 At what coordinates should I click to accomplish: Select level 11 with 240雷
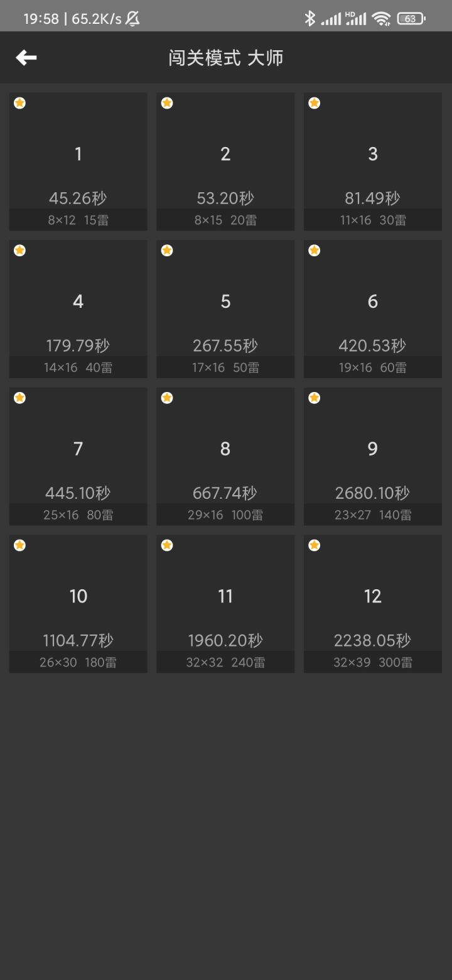click(225, 604)
